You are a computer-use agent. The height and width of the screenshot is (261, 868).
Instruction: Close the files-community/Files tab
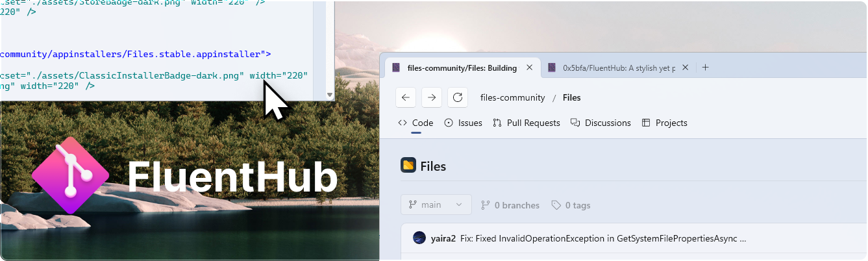pos(529,68)
